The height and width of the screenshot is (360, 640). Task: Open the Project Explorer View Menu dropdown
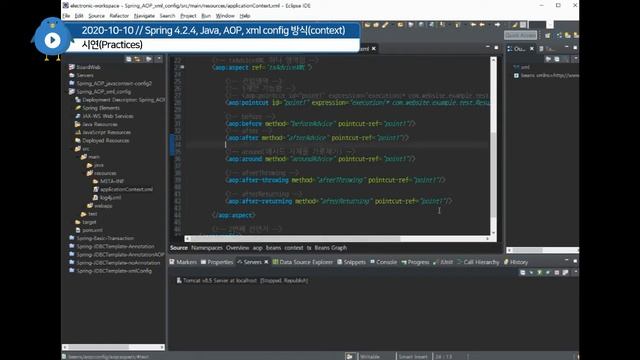tap(158, 59)
